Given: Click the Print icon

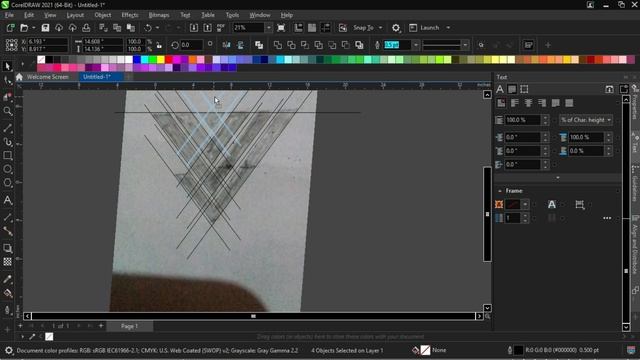Looking at the screenshot, I should click(x=86, y=28).
